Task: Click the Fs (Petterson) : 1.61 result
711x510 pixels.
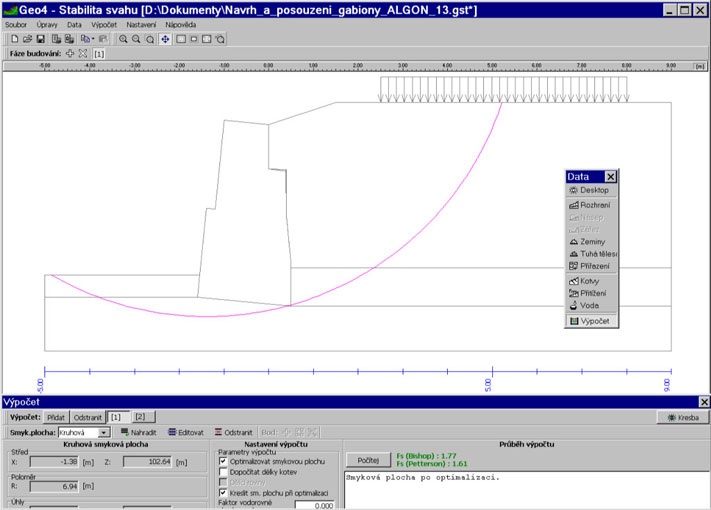Action: click(x=432, y=464)
